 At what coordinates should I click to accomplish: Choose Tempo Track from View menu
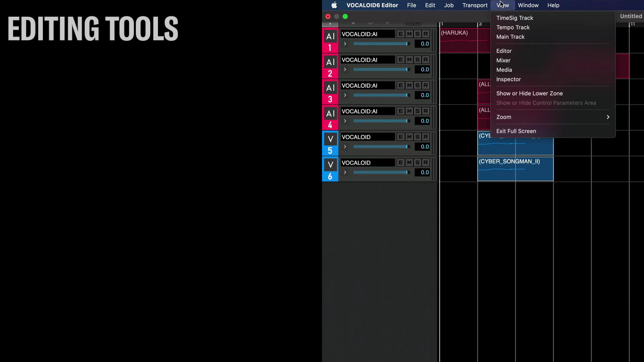pos(553,27)
